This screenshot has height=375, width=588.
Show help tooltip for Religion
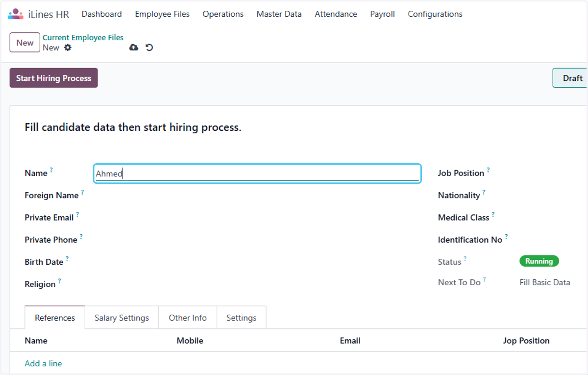pyautogui.click(x=59, y=281)
